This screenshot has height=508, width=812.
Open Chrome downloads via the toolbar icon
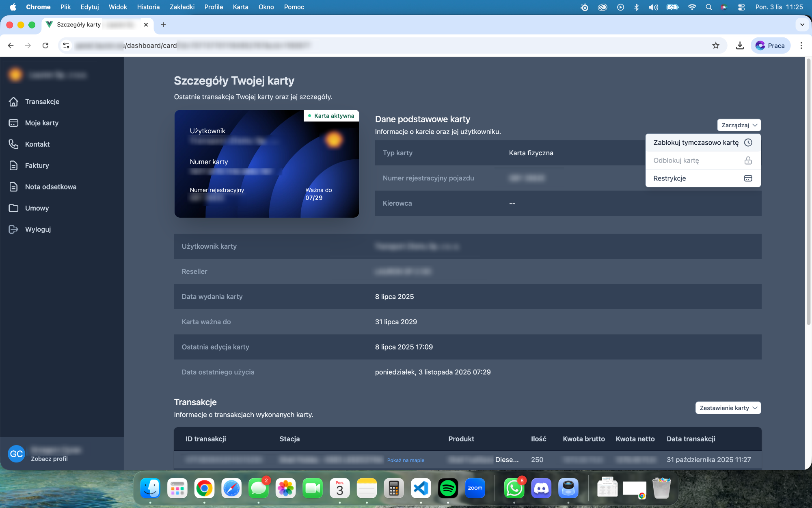pyautogui.click(x=740, y=45)
